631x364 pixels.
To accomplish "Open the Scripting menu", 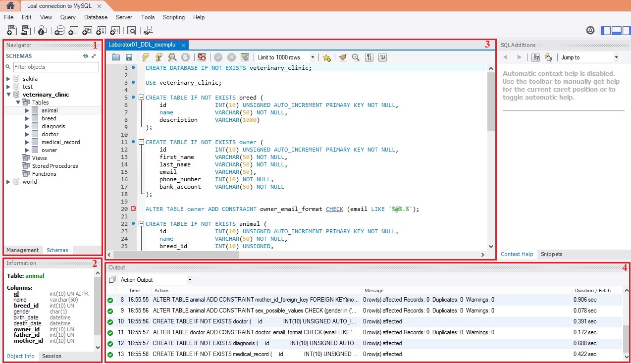I will [x=174, y=17].
